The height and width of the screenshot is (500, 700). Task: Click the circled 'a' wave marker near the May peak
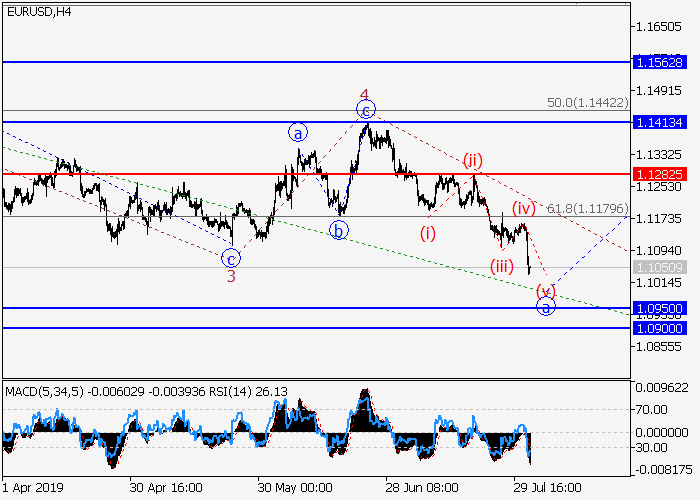point(297,131)
